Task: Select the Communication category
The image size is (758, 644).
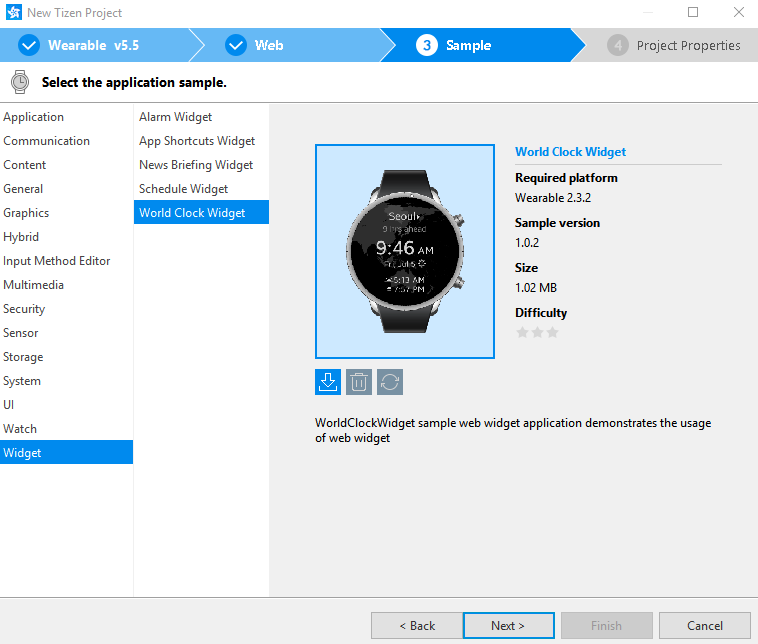Action: 46,141
